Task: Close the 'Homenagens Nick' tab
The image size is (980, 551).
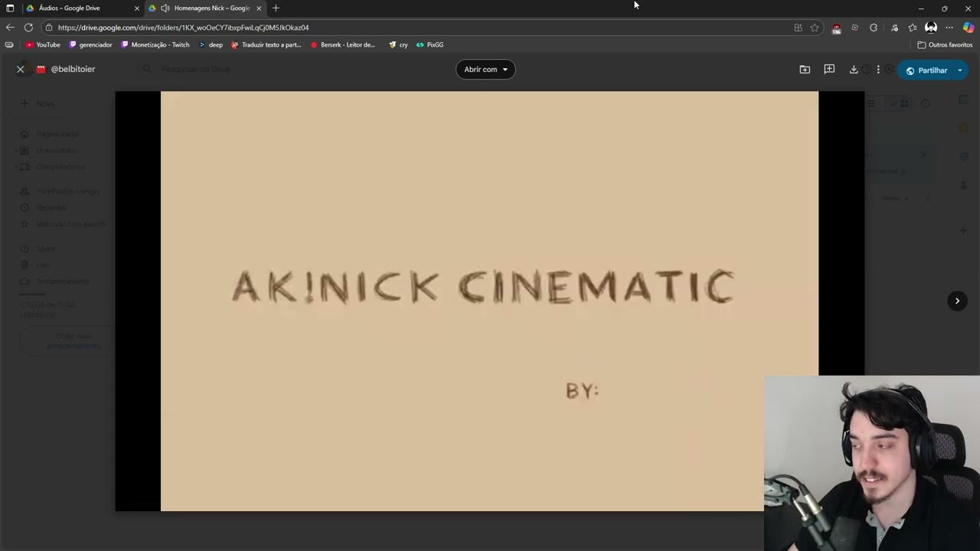Action: pos(259,8)
